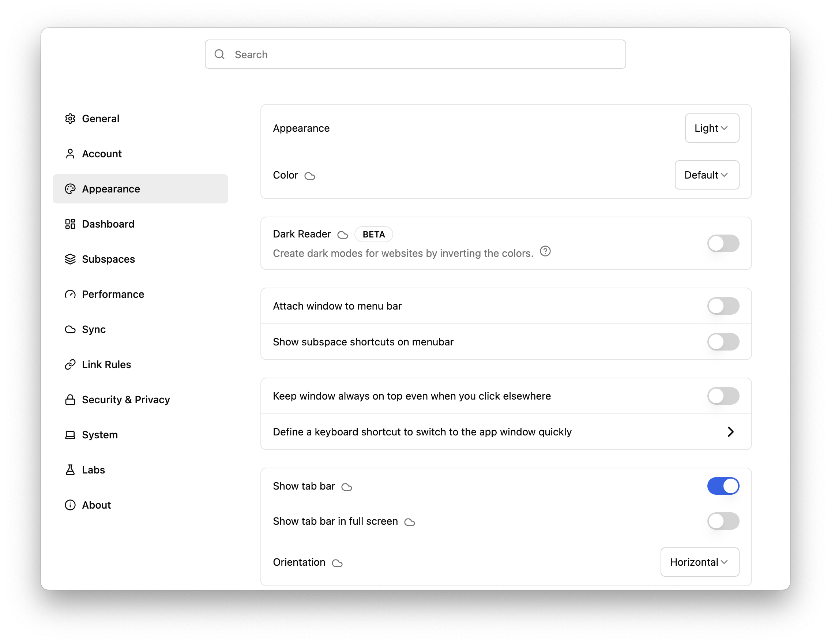Click the Account person icon
Viewport: 831px width, 644px height.
(x=70, y=154)
